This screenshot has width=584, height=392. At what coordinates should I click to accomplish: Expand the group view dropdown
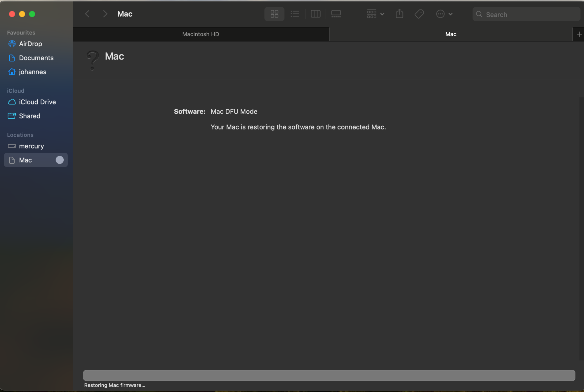pos(375,13)
